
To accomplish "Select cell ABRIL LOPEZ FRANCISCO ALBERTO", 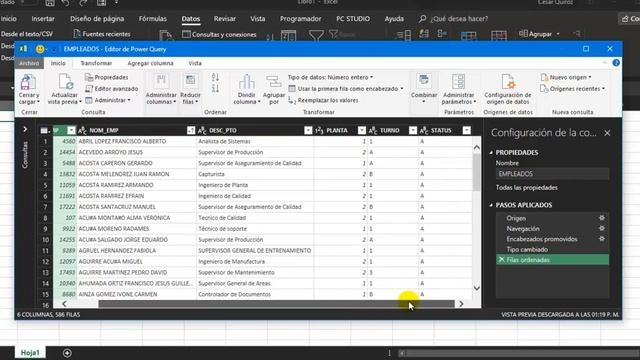I will (x=136, y=141).
